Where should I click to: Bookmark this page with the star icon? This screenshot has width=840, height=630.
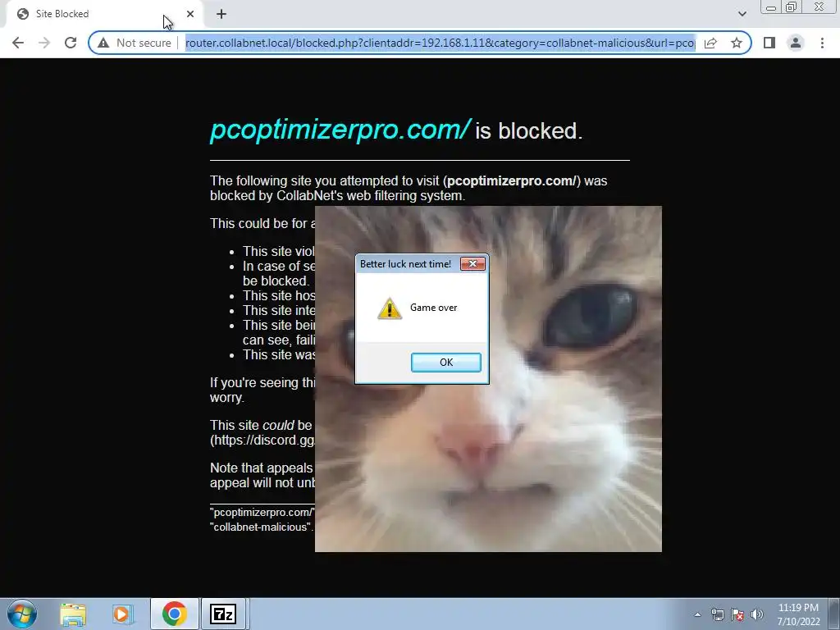click(737, 43)
